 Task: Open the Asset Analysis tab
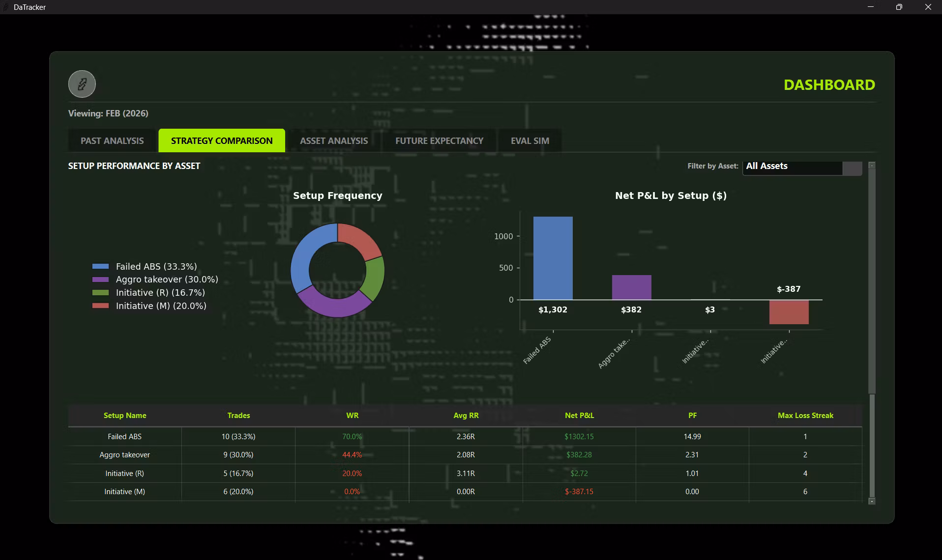click(334, 140)
